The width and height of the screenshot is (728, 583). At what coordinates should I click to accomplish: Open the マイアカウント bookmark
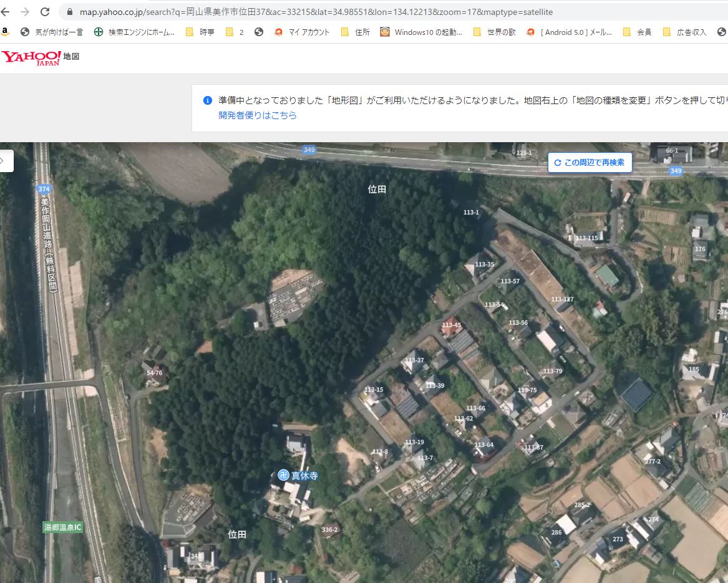(x=302, y=32)
